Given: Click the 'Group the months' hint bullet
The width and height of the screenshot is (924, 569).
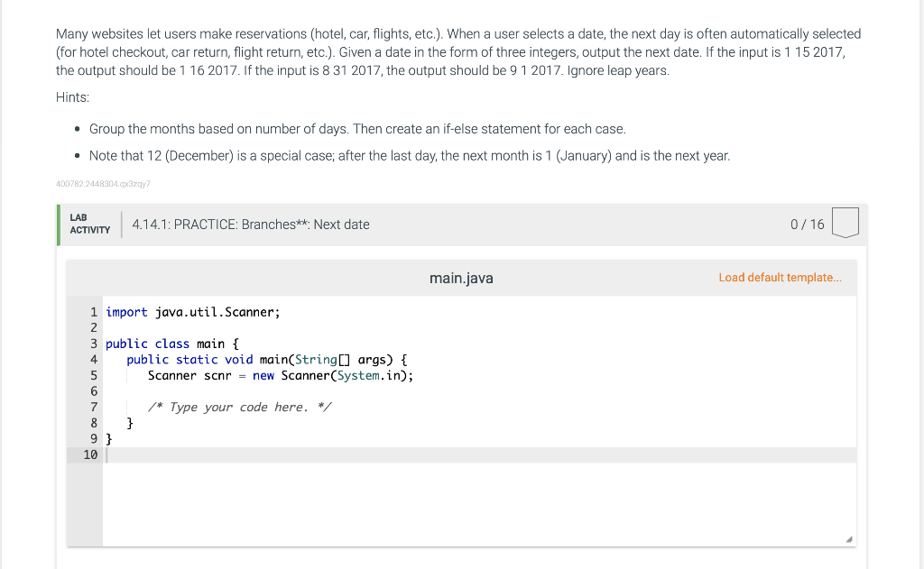Looking at the screenshot, I should click(x=357, y=129).
